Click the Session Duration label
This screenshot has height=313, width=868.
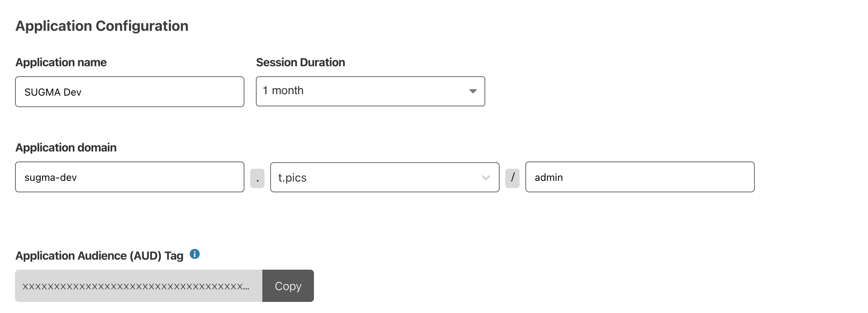(300, 63)
